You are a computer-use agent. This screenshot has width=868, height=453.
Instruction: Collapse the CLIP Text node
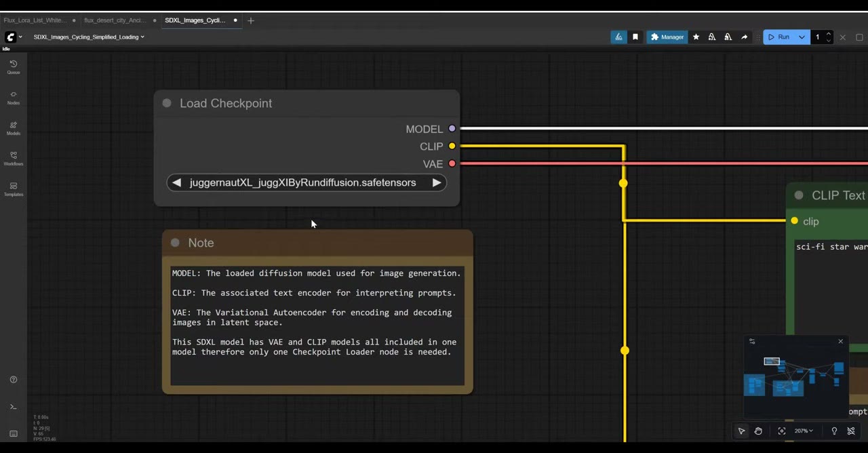click(799, 195)
